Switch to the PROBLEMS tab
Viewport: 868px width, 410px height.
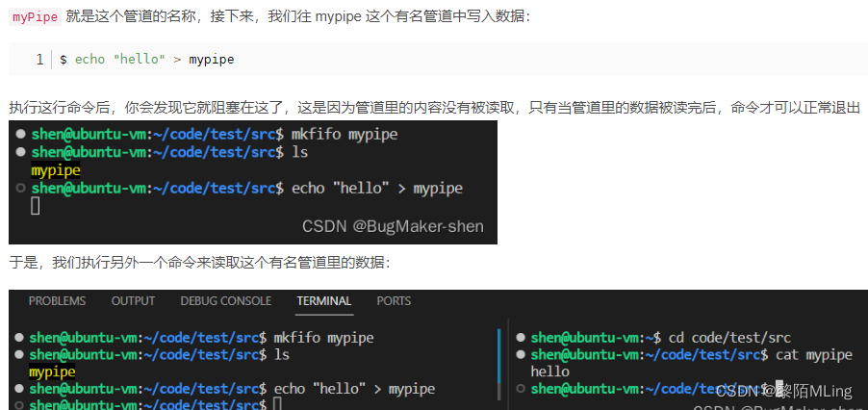tap(57, 301)
